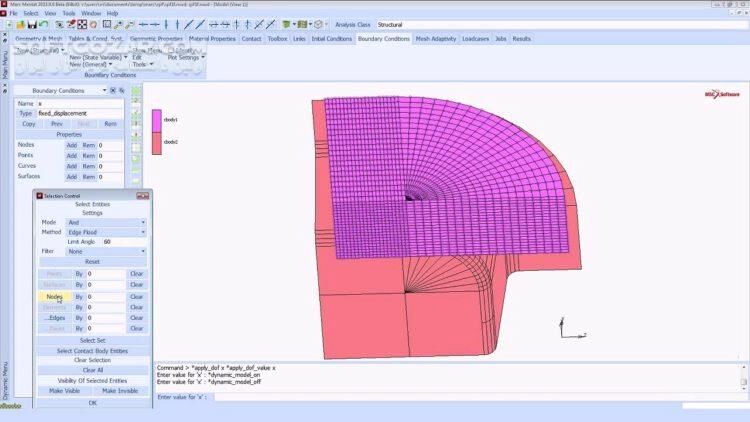
Task: Open the Method dropdown showing Edge Flood
Action: 106,232
